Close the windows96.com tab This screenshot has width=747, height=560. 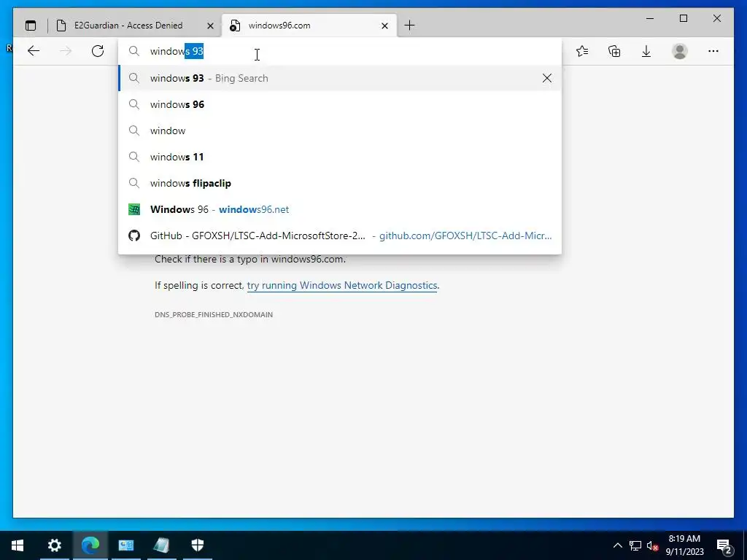coord(385,26)
